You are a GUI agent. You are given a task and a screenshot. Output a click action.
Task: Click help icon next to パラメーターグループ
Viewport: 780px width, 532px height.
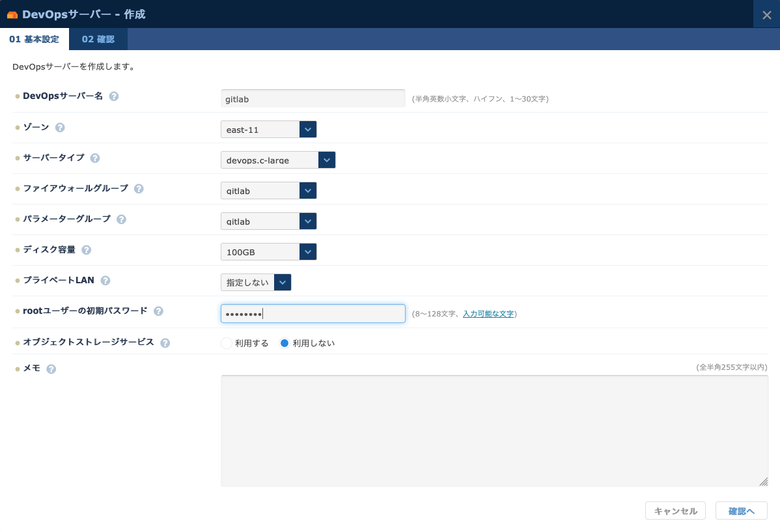pos(121,219)
